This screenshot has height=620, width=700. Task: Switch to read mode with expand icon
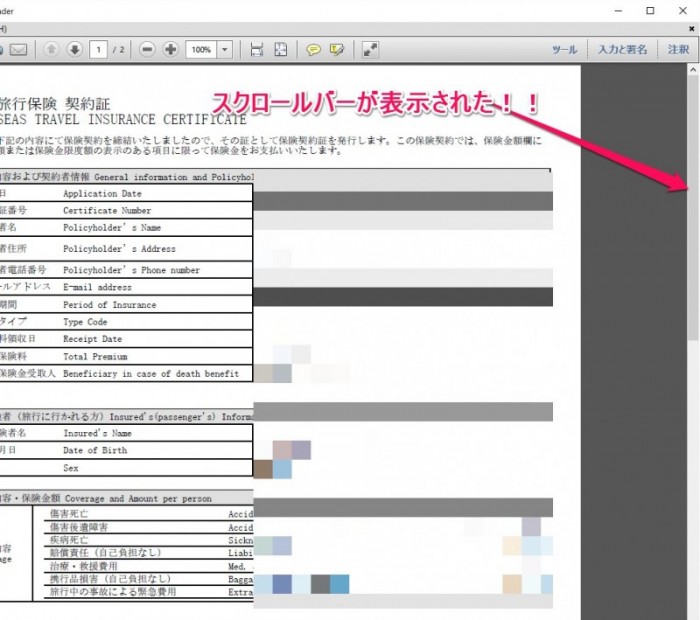coord(370,50)
